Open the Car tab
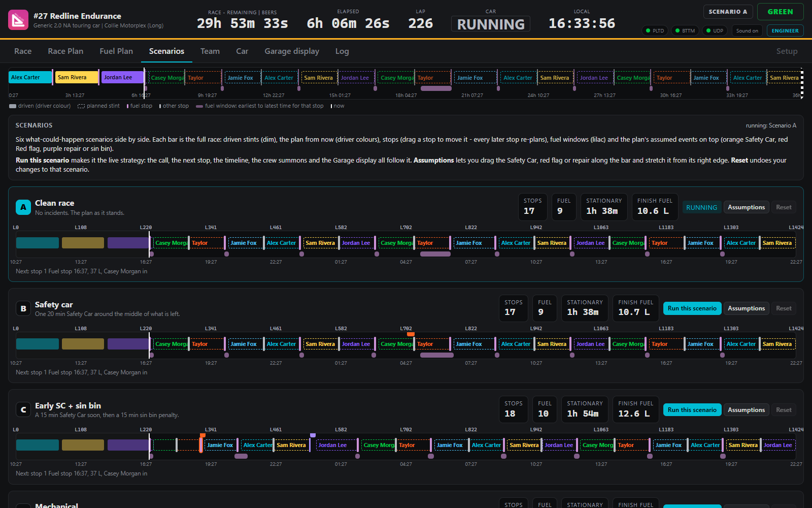The width and height of the screenshot is (812, 508). pyautogui.click(x=242, y=51)
